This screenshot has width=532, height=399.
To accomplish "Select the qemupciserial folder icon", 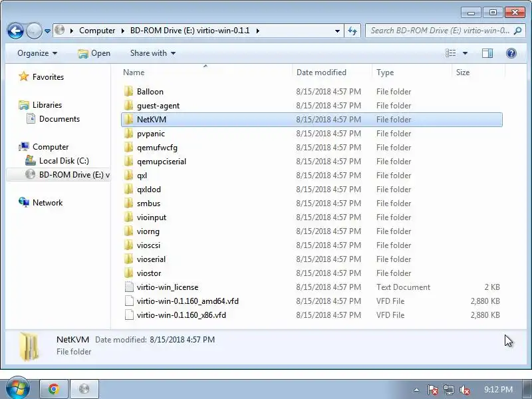I will coord(128,161).
